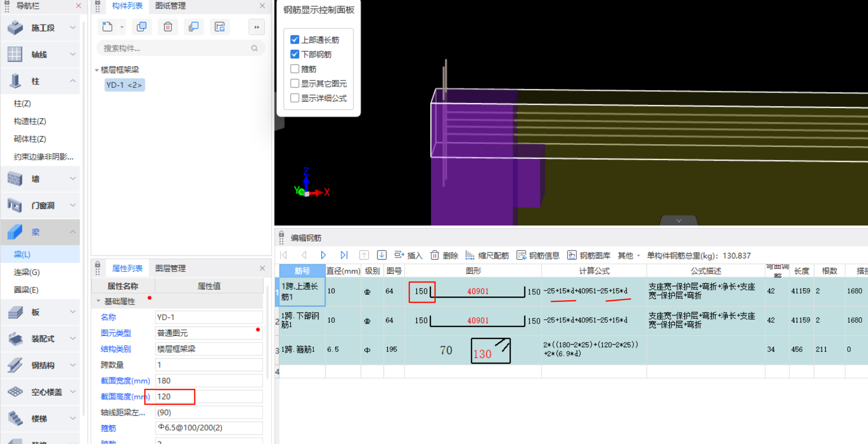Move the rebar row down
868x444 pixels.
point(381,255)
